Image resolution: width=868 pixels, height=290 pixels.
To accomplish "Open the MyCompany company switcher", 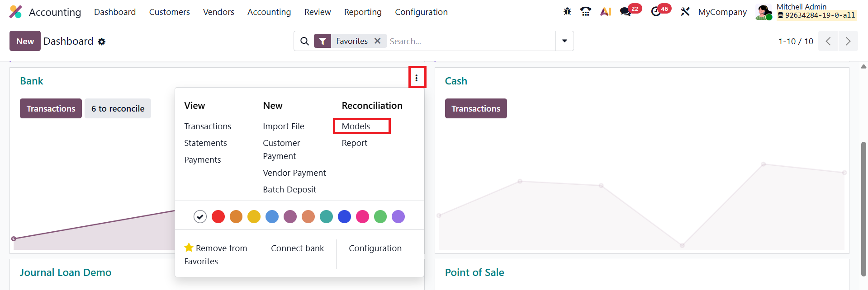I will (x=722, y=12).
